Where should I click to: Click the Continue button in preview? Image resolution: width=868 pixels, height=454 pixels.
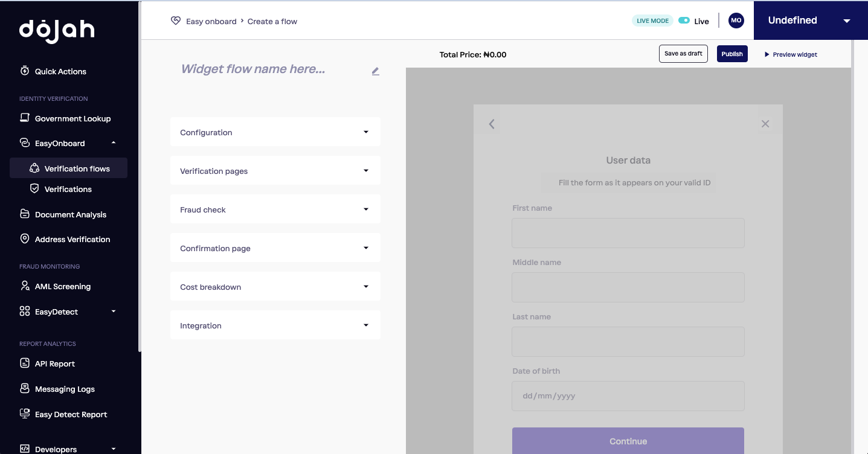pyautogui.click(x=628, y=441)
